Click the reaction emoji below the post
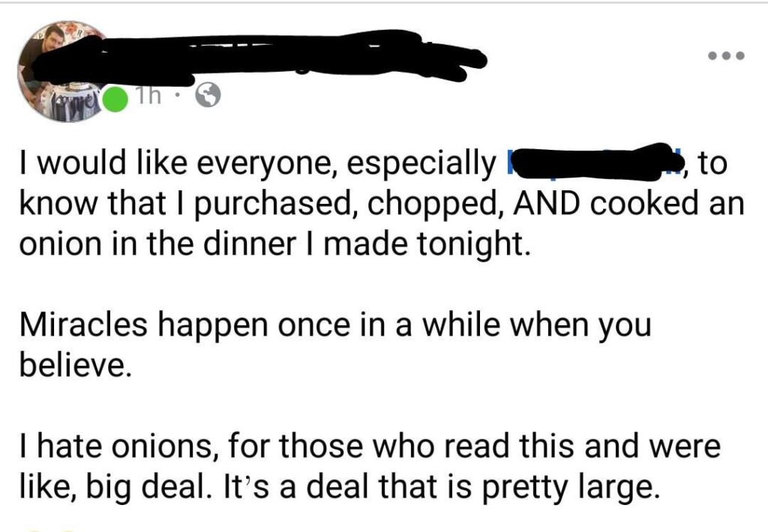Viewport: 768px width, 532px height. [x=34, y=528]
